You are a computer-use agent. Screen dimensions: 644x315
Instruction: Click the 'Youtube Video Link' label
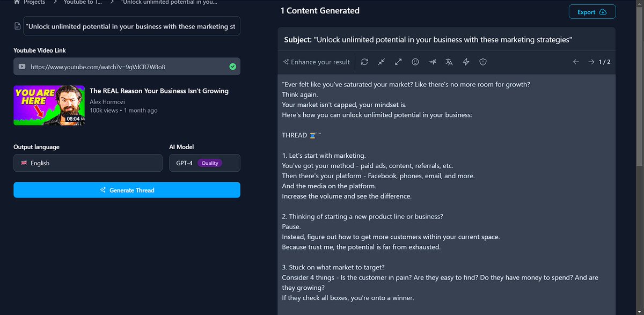tap(40, 50)
